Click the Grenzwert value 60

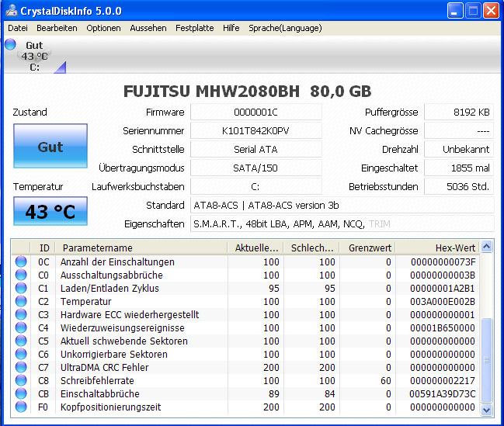386,380
